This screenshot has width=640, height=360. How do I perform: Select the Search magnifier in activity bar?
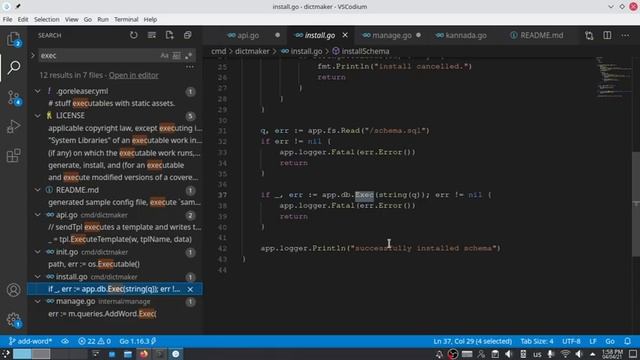click(13, 67)
